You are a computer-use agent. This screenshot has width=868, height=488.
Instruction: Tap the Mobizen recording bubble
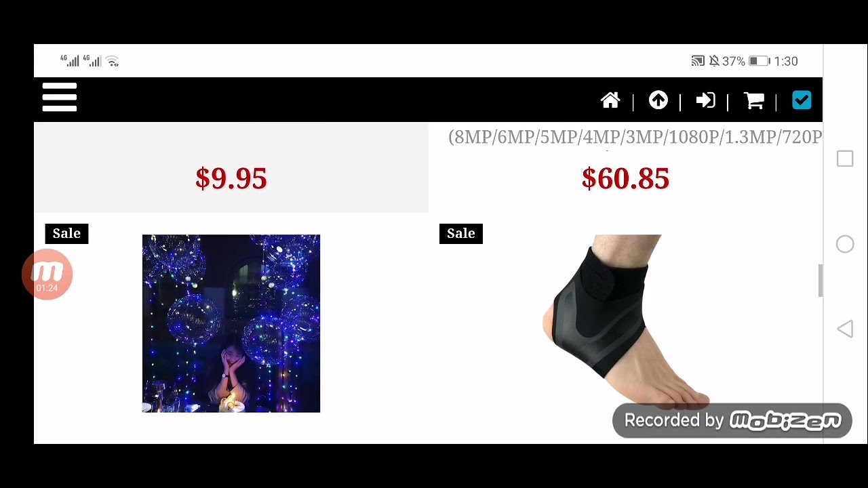coord(47,274)
